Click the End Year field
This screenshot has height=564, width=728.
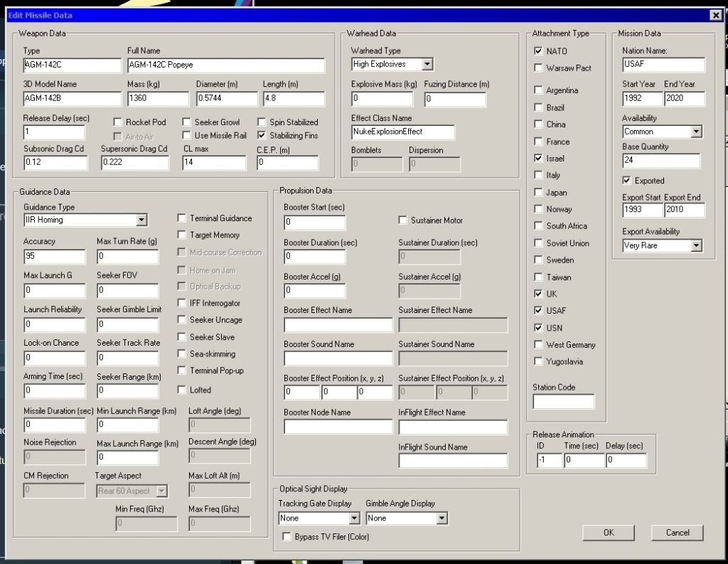click(x=685, y=98)
